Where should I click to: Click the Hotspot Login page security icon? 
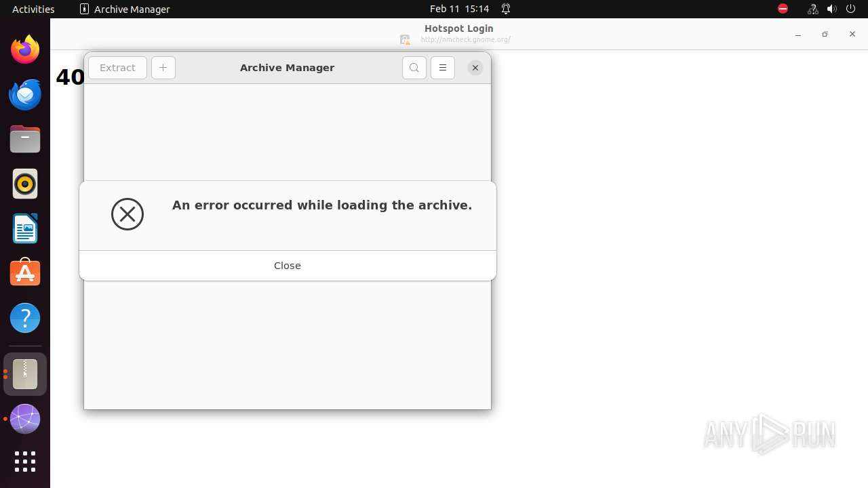[405, 39]
